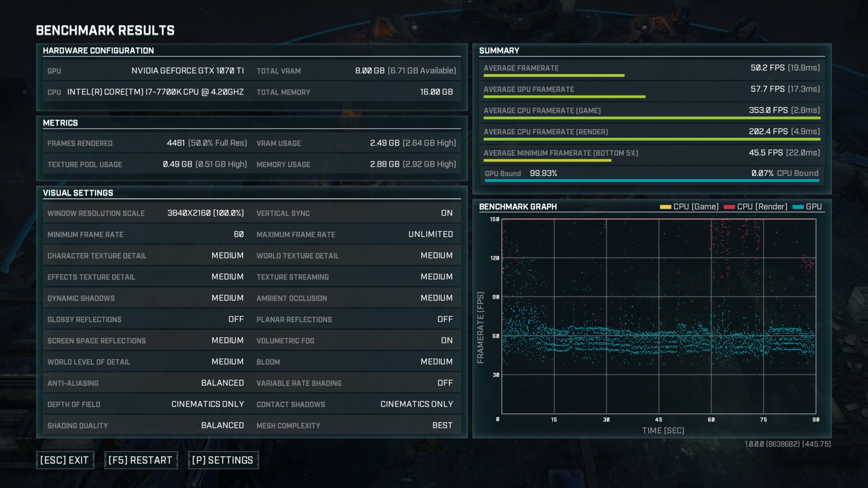Screen dimensions: 868x488
Task: Click the Average Minimum Framerate bar
Action: pos(547,160)
